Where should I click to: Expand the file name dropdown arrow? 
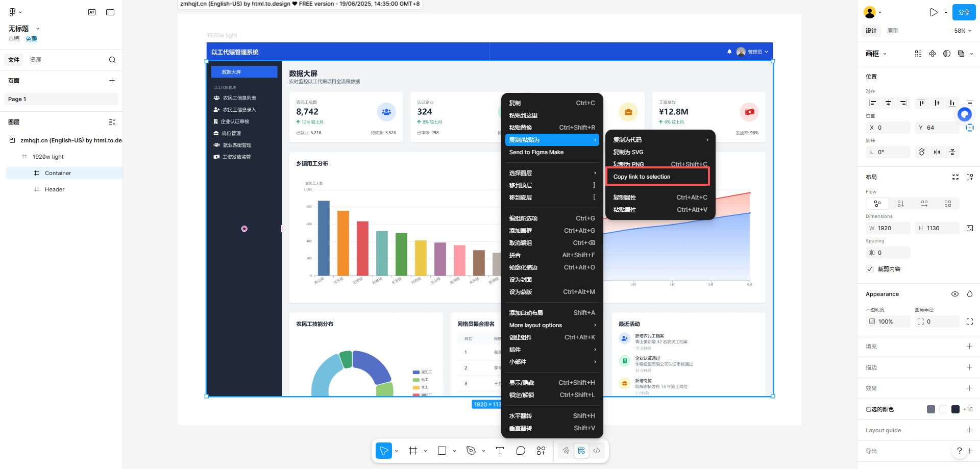[x=38, y=29]
